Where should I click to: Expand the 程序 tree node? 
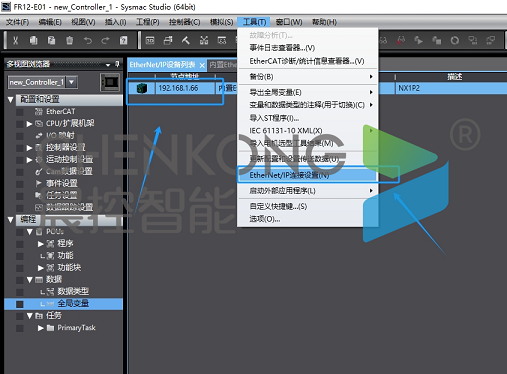[41, 244]
